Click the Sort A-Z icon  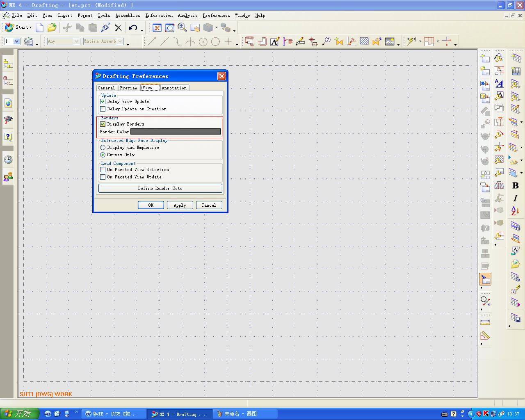tap(516, 211)
